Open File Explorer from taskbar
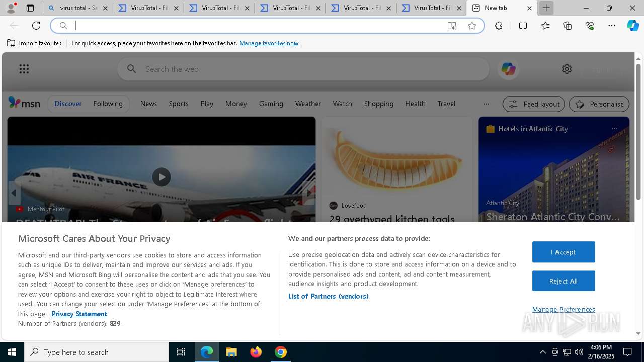 click(231, 352)
